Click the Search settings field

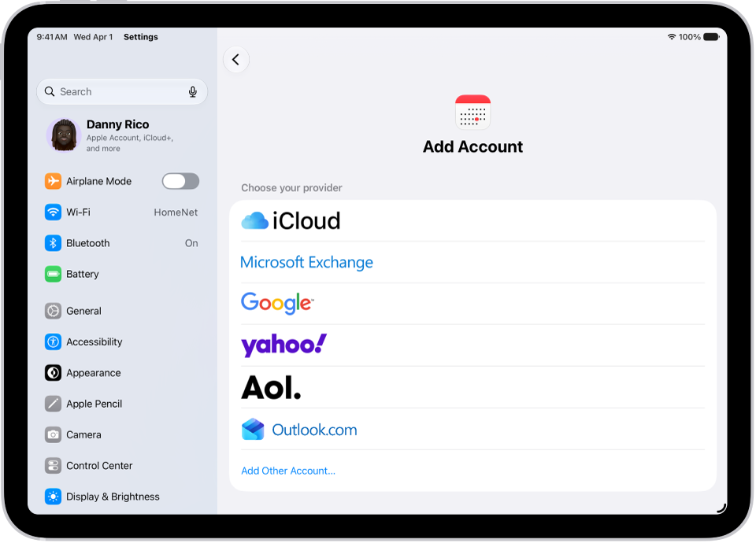[x=122, y=91]
